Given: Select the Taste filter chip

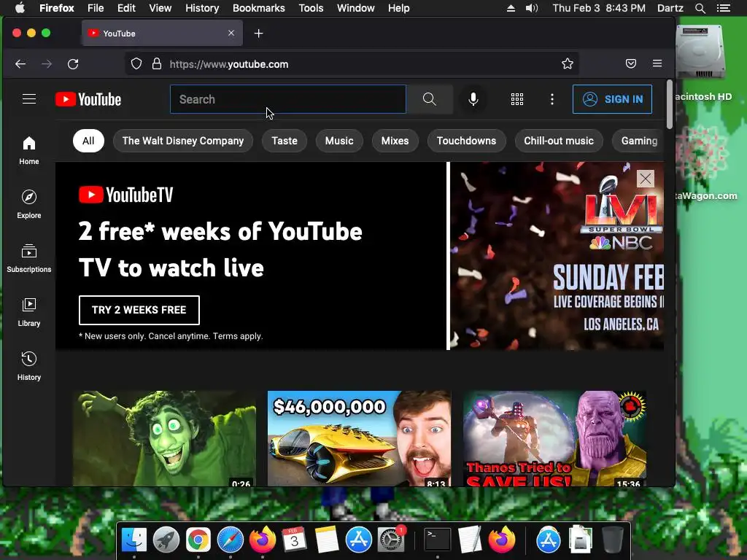Looking at the screenshot, I should [285, 141].
